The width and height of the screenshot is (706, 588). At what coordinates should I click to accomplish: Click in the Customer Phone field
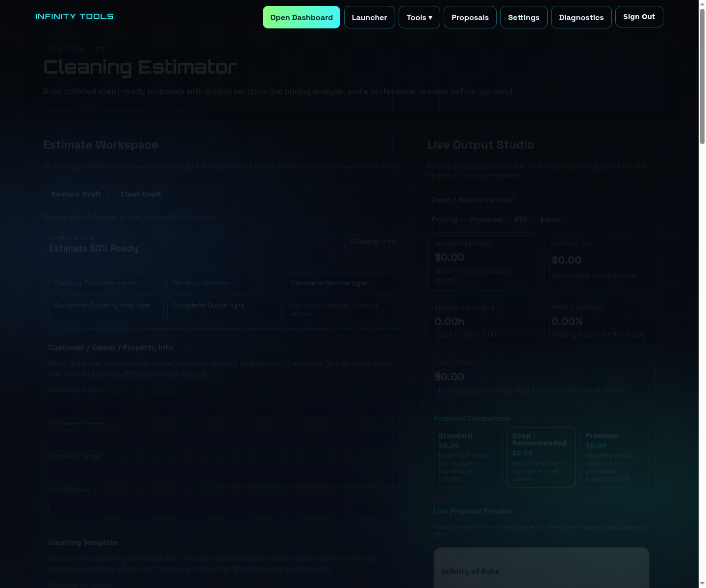224,441
